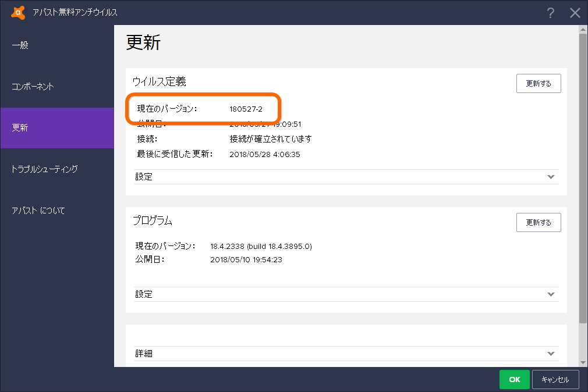Click the chevron icon next to プログラム 設定
The height and width of the screenshot is (392, 588).
tap(551, 294)
